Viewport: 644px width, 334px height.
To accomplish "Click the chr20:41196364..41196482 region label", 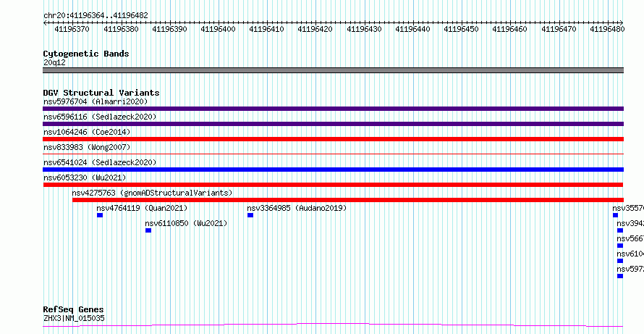I will click(96, 16).
